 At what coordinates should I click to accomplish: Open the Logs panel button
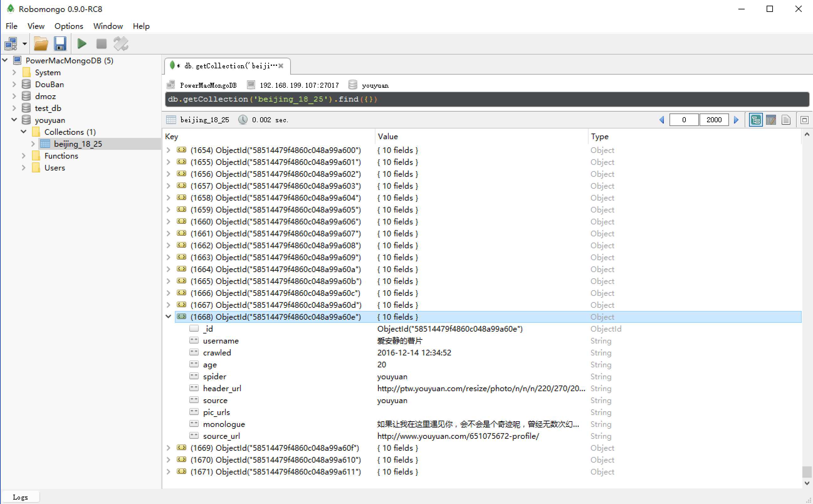pyautogui.click(x=20, y=497)
